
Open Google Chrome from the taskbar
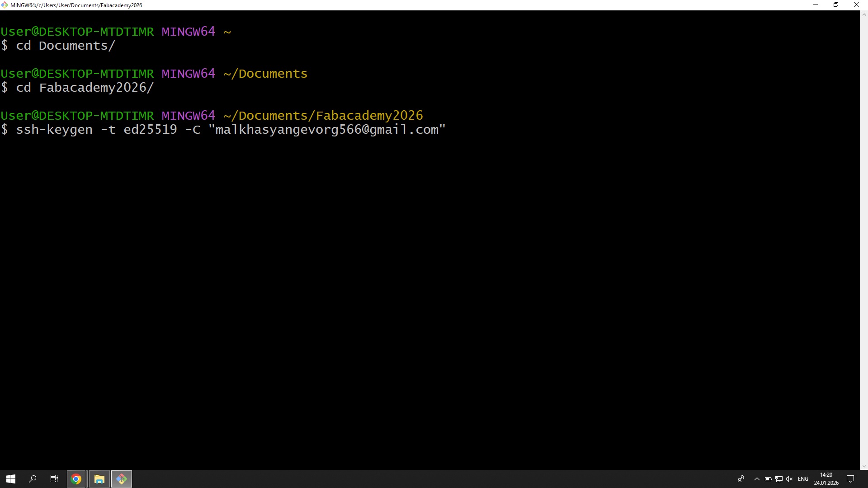coord(76,479)
